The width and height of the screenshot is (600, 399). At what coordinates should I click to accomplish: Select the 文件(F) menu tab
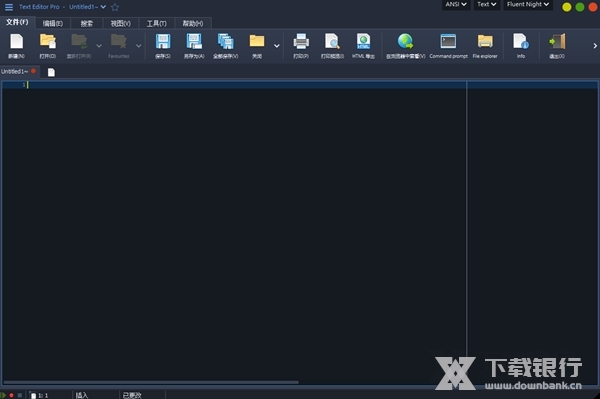(17, 22)
